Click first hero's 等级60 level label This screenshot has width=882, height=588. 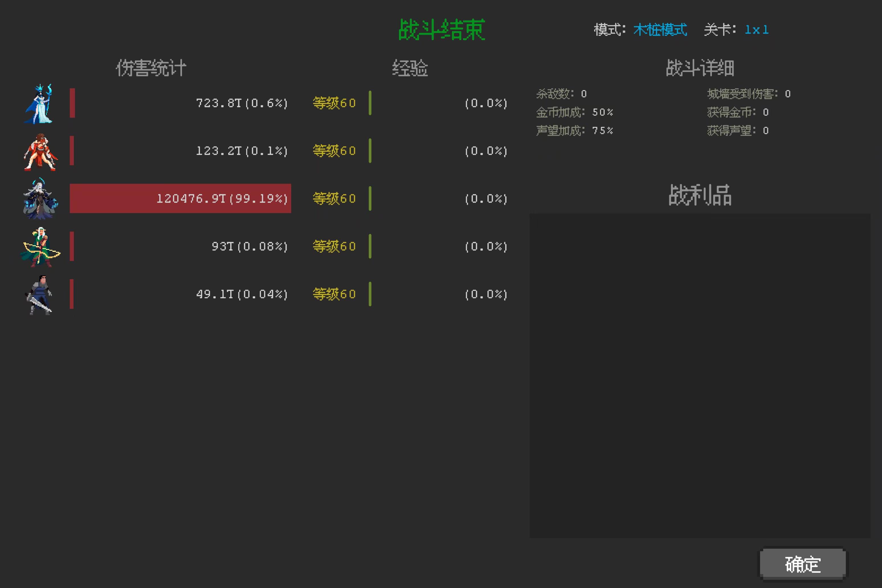pyautogui.click(x=334, y=103)
